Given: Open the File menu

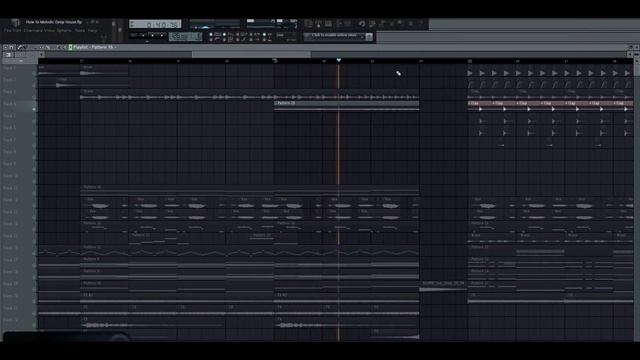Looking at the screenshot, I should (x=7, y=31).
